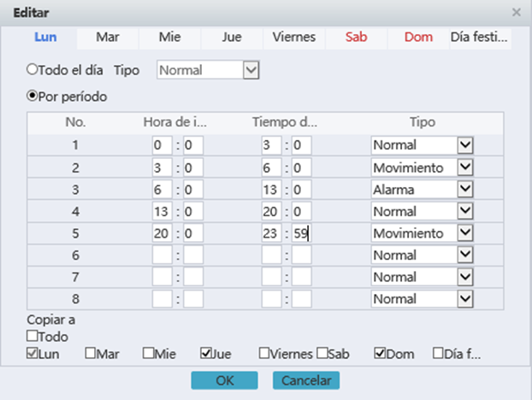Switch to the Mar tab
This screenshot has height=400, width=532.
tap(107, 38)
